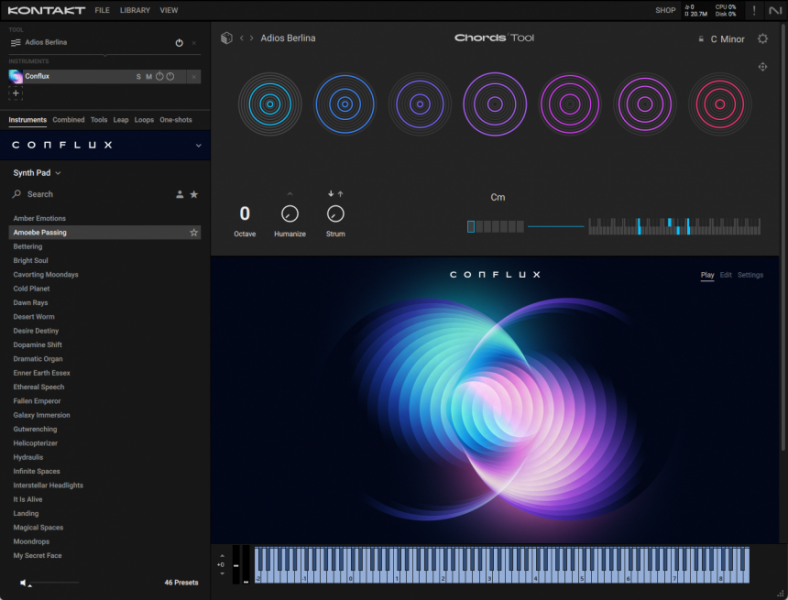Toggle the key lock icon beside C Minor
This screenshot has height=600, width=788.
pyautogui.click(x=701, y=39)
